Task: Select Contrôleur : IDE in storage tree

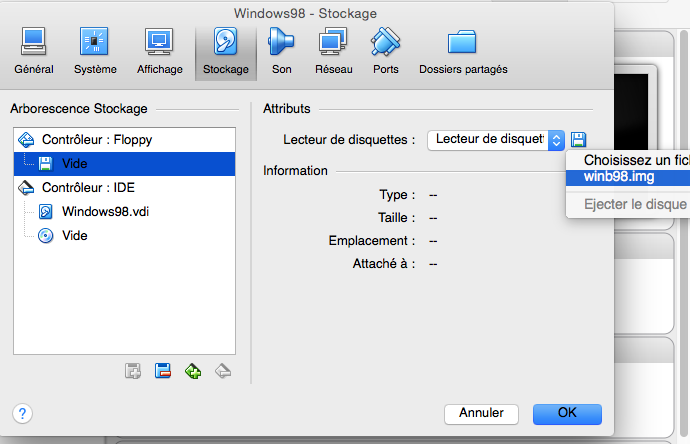Action: click(125, 187)
